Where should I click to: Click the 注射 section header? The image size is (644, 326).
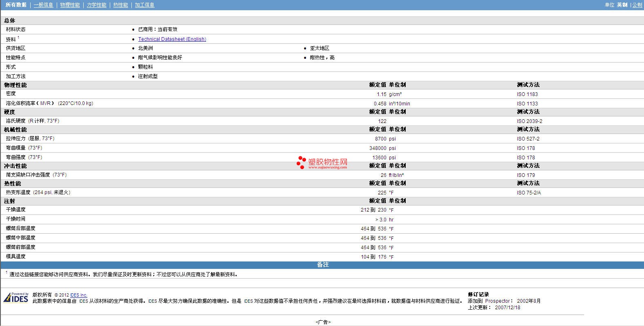[x=10, y=201]
